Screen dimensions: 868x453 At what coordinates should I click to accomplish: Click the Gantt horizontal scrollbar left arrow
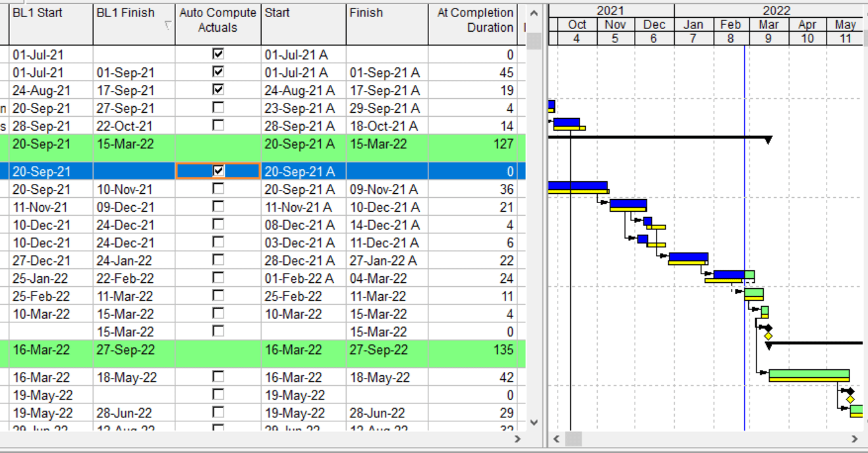coord(556,438)
